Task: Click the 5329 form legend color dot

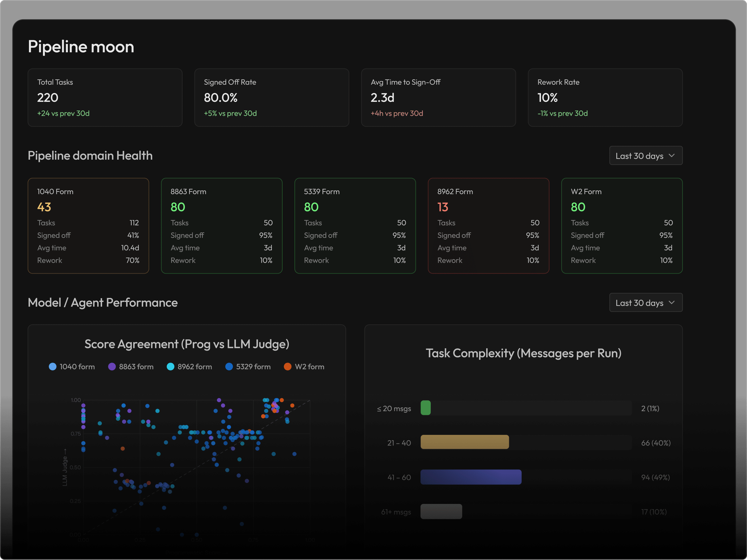Action: click(x=229, y=367)
